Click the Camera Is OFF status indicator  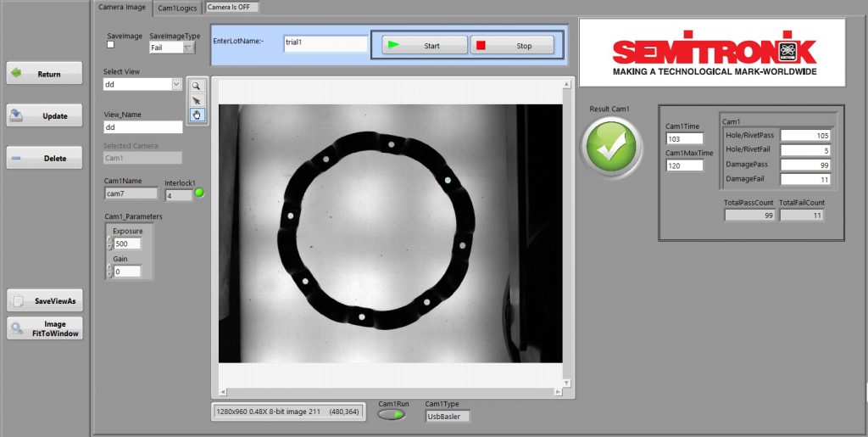232,8
